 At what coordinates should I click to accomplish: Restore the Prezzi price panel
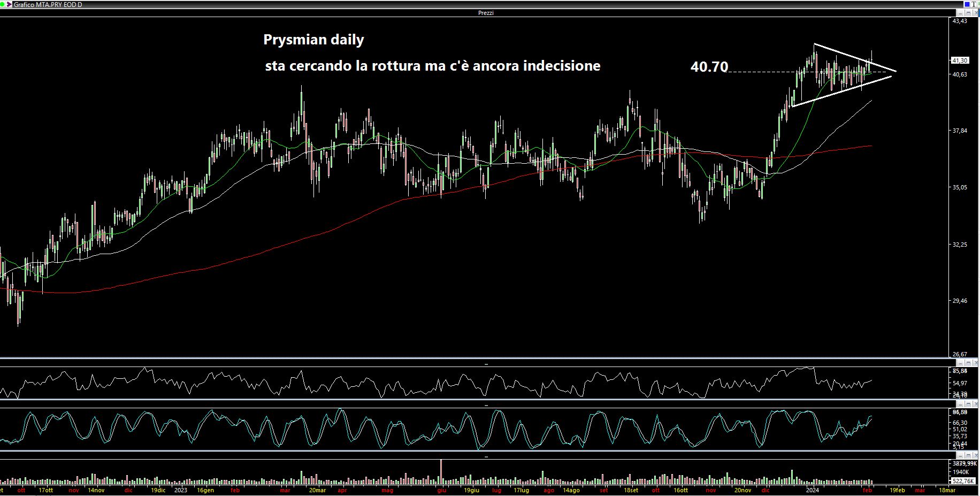point(968,13)
